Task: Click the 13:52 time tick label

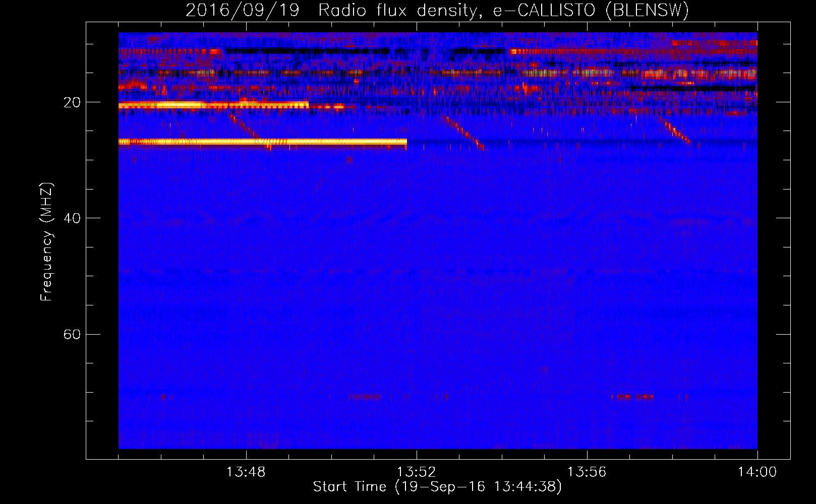Action: pos(416,472)
